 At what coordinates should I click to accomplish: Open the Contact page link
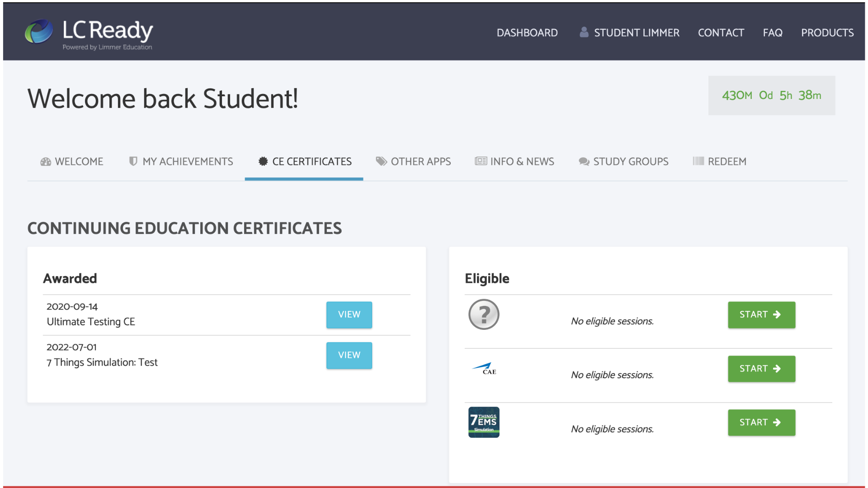tap(721, 33)
